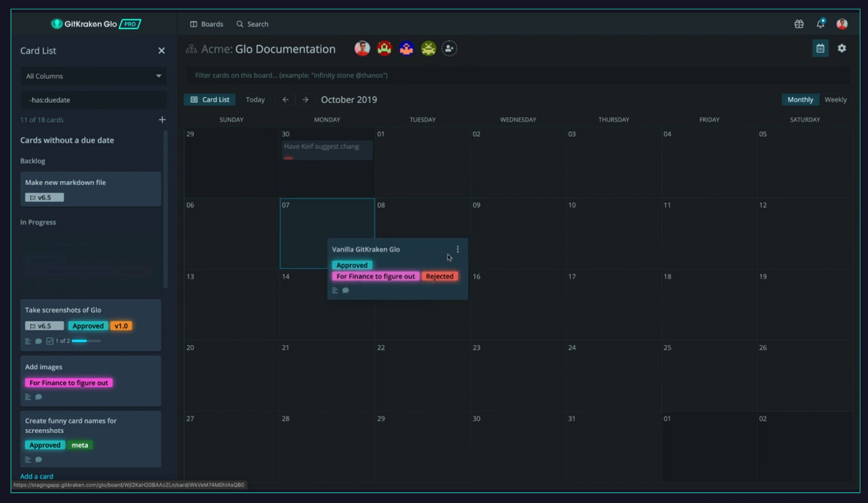This screenshot has height=503, width=868.
Task: Open the board settings gear
Action: [842, 48]
